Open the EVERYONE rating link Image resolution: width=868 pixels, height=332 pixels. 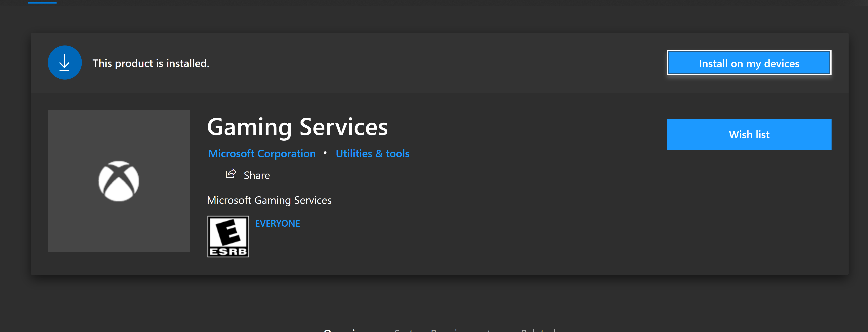point(277,224)
